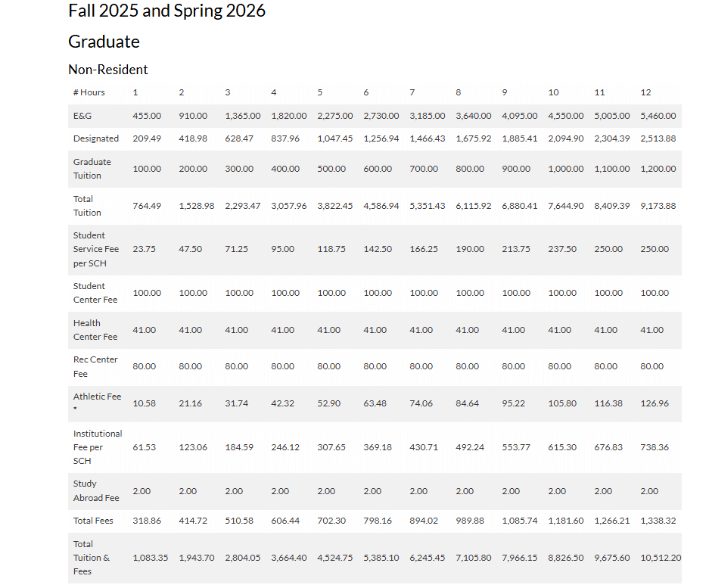Click the "Designated" row label
Image resolution: width=709 pixels, height=588 pixels.
96,138
